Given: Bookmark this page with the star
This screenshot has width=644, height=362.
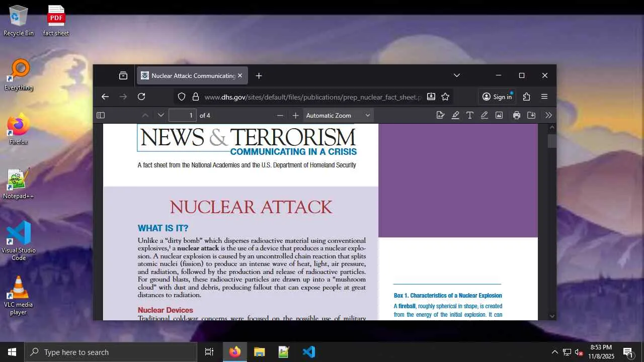Looking at the screenshot, I should (445, 97).
